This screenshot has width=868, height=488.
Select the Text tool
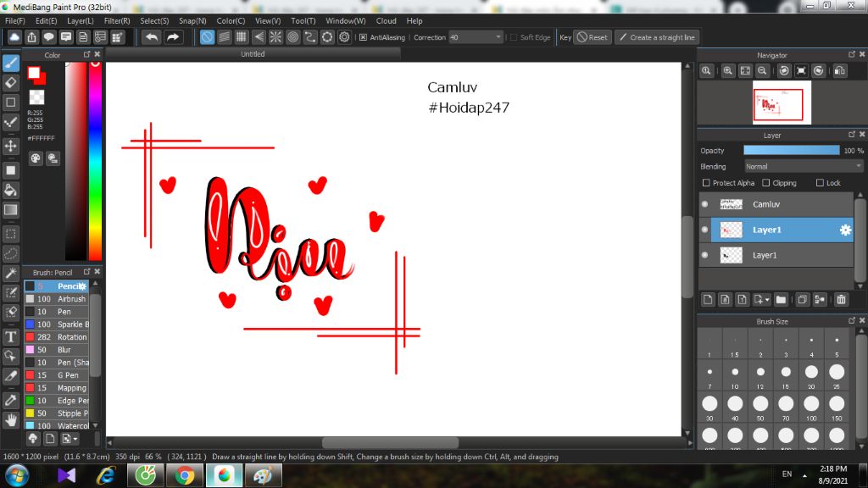coord(10,336)
